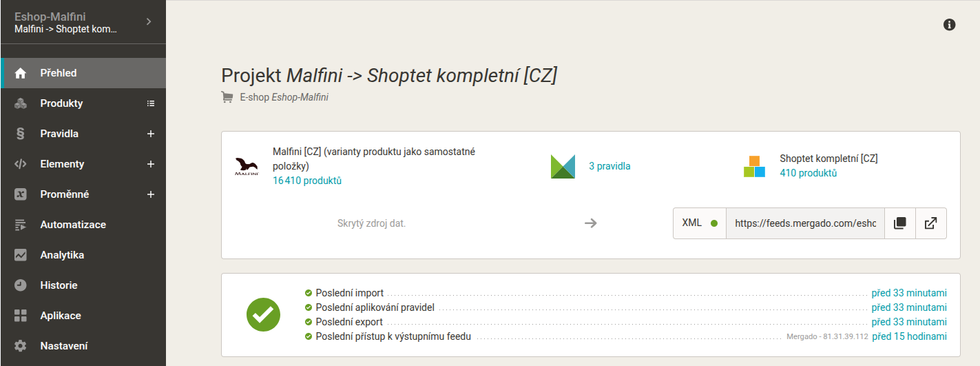The width and height of the screenshot is (980, 366).
Task: Open project switcher chevron beside Eshop-Malfini
Action: coord(149,22)
